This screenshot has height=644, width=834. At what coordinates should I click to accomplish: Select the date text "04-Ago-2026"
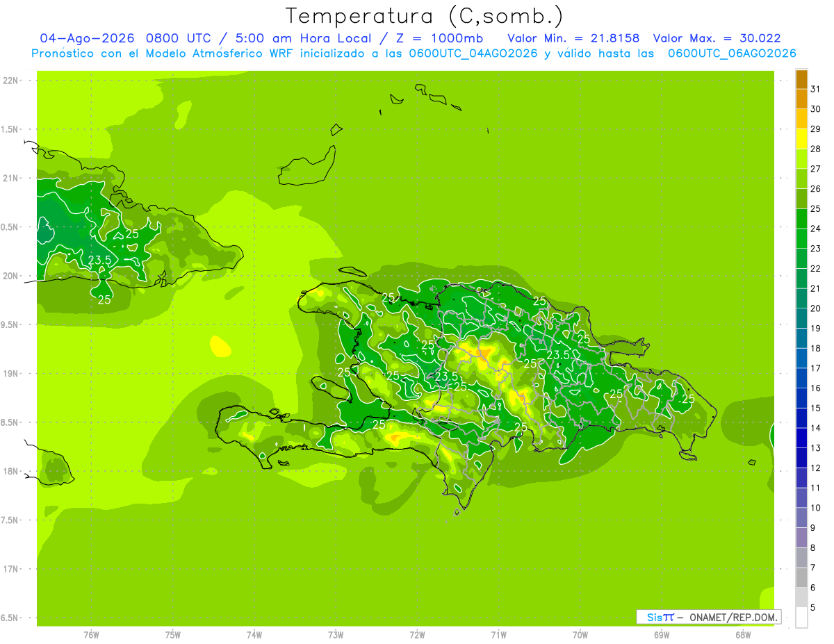(x=88, y=38)
